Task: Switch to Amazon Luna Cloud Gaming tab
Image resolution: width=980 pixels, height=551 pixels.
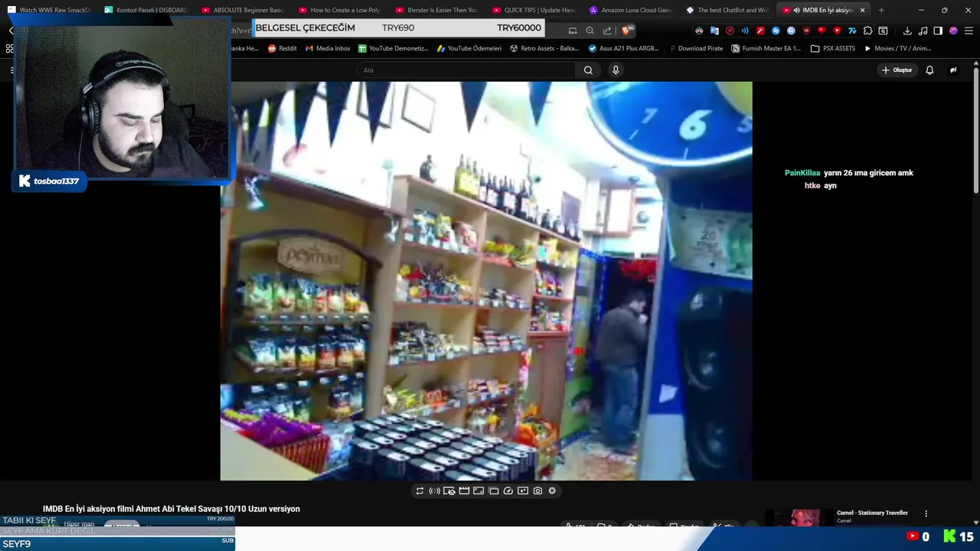Action: click(x=633, y=10)
